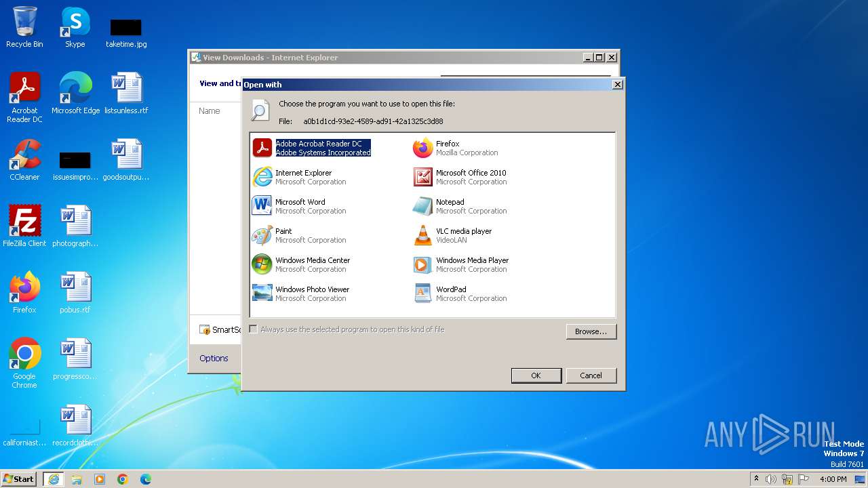Choose Microsoft Word icon in program list

[x=262, y=206]
